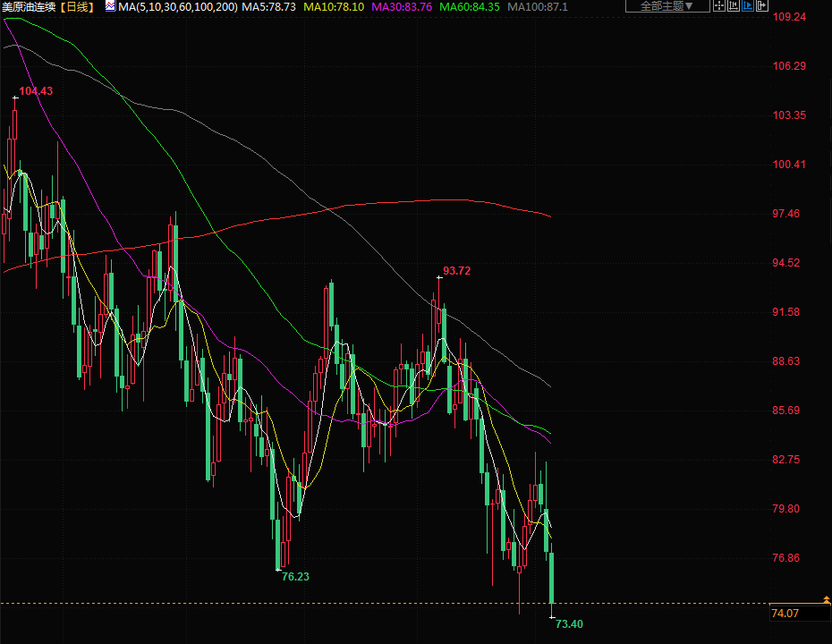The image size is (832, 644).
Task: Click the 76.23 low price marker
Action: [295, 577]
